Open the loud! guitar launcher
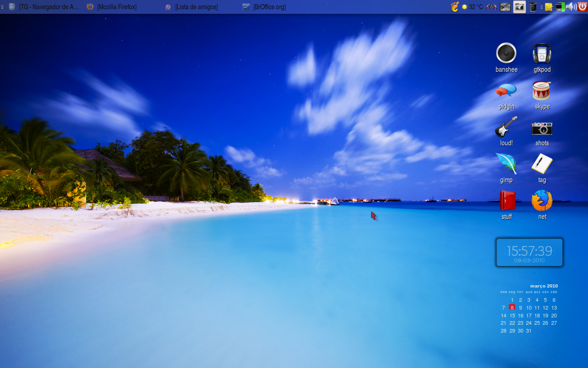 [506, 127]
